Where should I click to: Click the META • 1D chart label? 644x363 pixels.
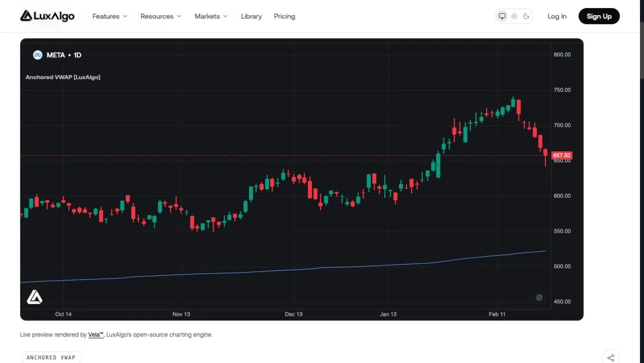64,55
